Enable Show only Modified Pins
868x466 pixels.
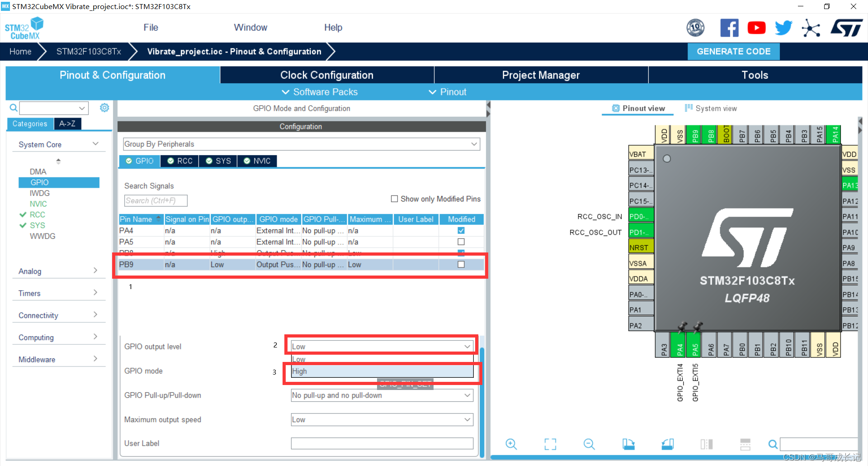click(394, 199)
